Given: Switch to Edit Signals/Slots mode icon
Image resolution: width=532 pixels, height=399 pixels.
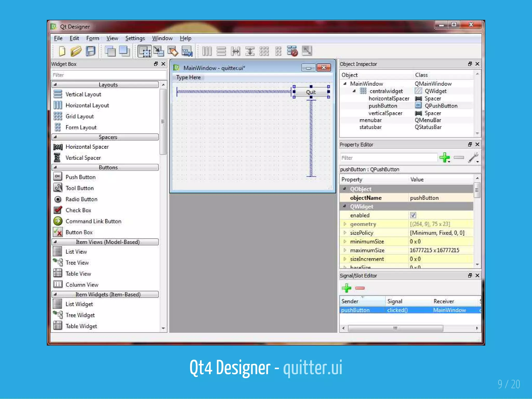Looking at the screenshot, I should pos(159,51).
